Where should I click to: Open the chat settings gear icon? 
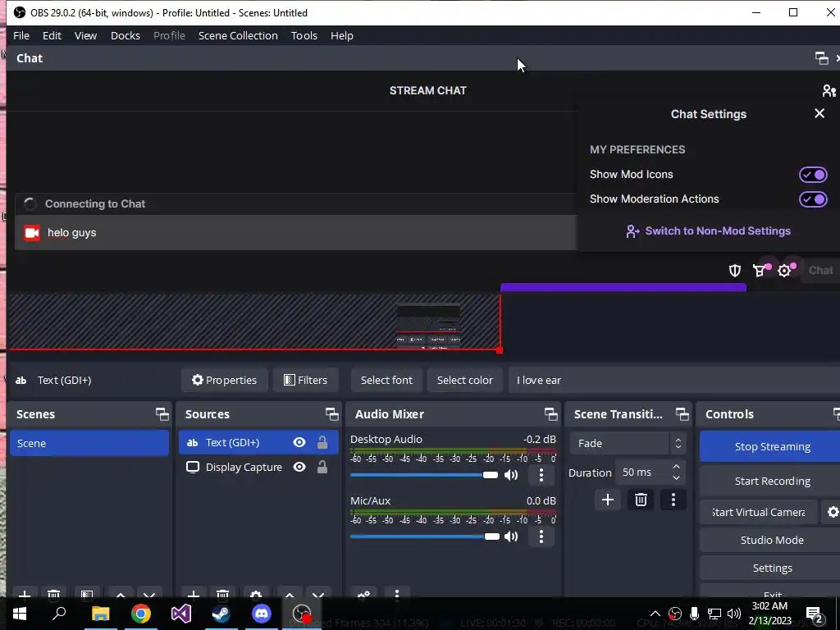tap(785, 271)
